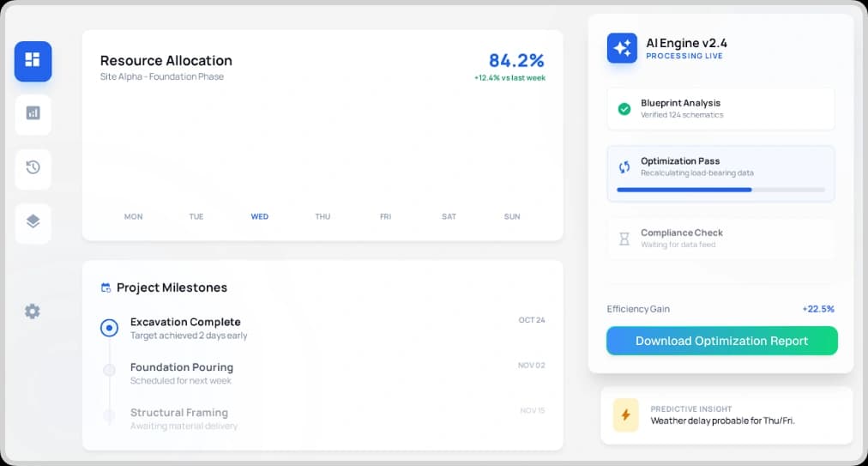868x466 pixels.
Task: Click the green checkmark on Blueprint Analysis
Action: [x=624, y=109]
